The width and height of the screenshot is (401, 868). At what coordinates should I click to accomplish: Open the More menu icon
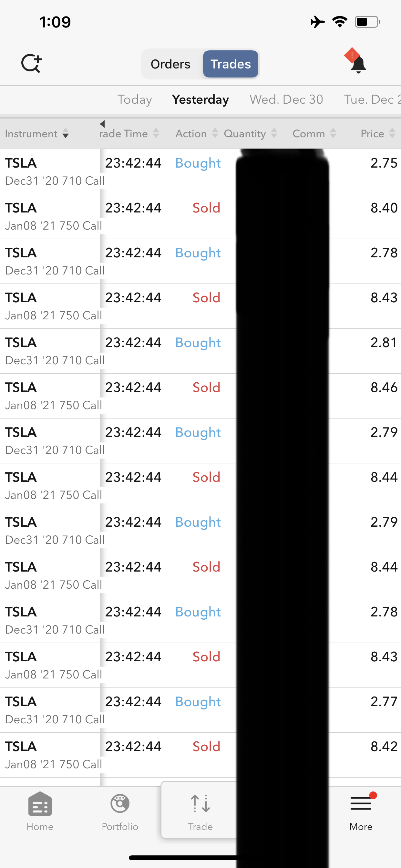coord(361,804)
